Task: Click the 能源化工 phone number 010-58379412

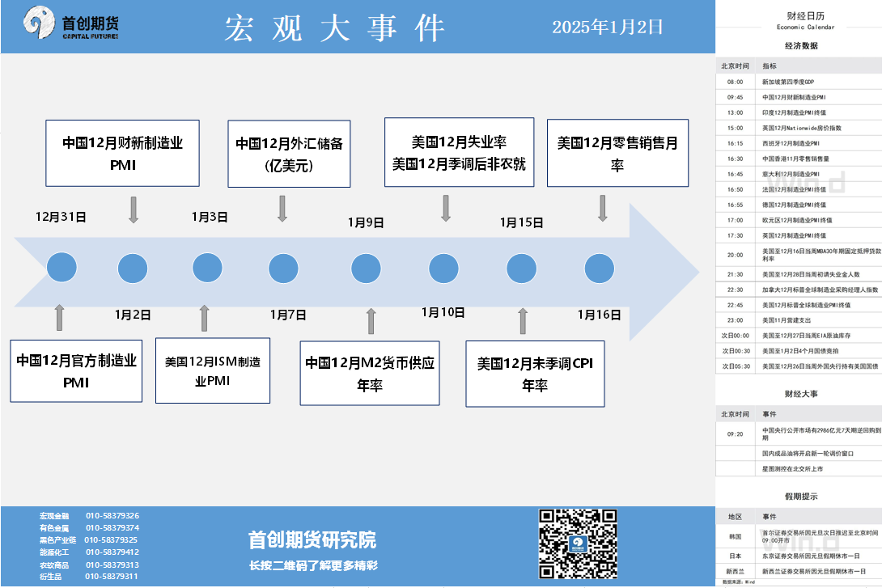Action: pyautogui.click(x=112, y=552)
